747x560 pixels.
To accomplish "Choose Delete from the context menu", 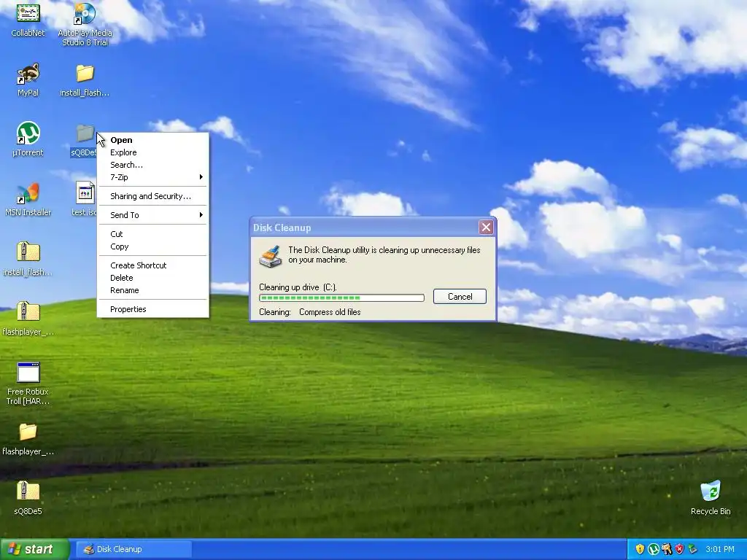I will pos(153,278).
